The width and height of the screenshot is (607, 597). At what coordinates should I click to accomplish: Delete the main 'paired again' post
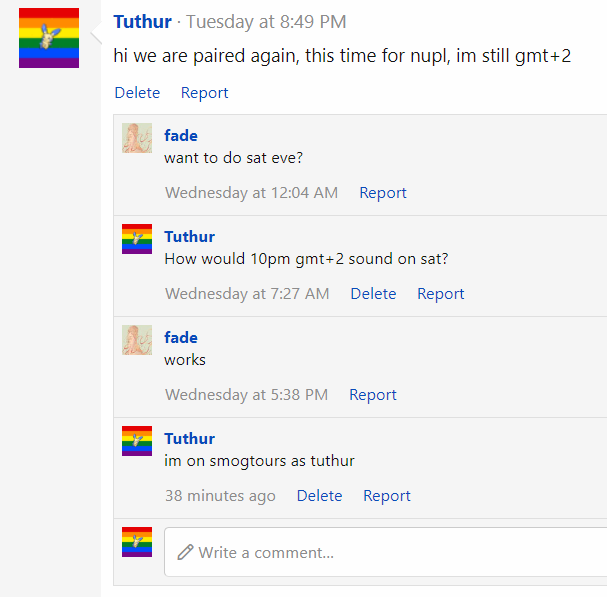click(137, 93)
